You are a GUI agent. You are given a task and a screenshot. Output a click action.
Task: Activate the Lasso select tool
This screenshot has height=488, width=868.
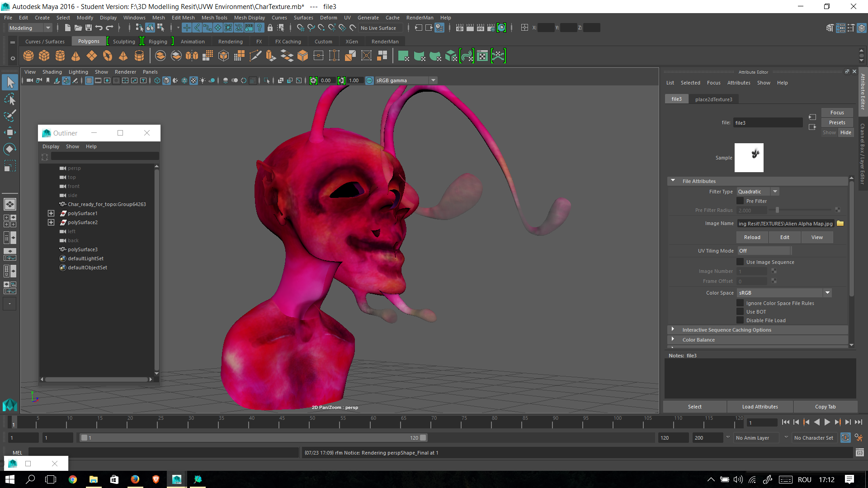[x=10, y=99]
